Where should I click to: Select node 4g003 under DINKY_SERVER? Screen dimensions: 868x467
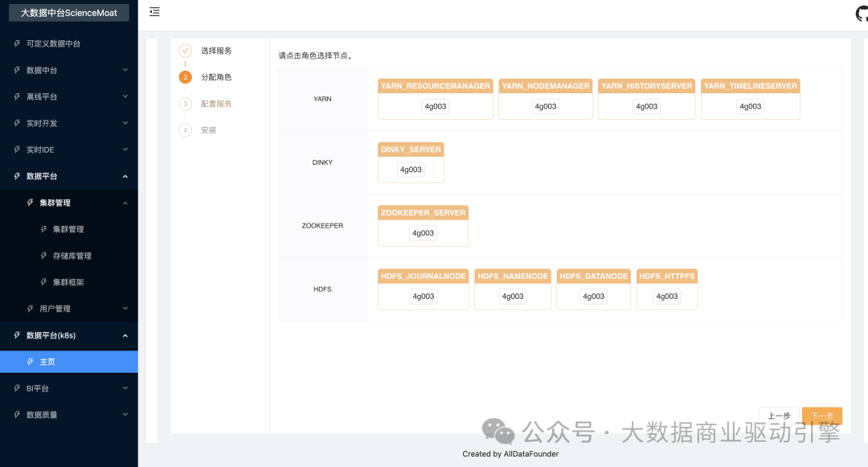(x=411, y=170)
